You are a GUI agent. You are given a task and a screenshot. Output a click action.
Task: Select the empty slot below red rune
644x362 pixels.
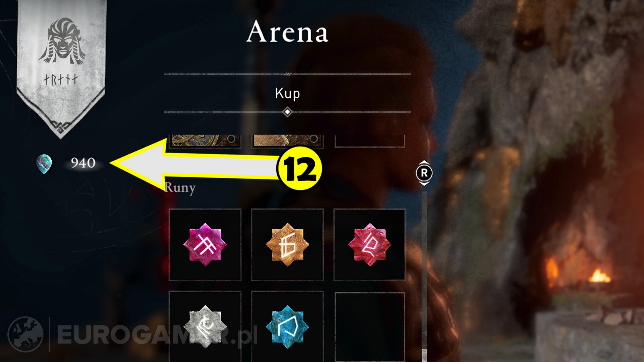(x=370, y=327)
